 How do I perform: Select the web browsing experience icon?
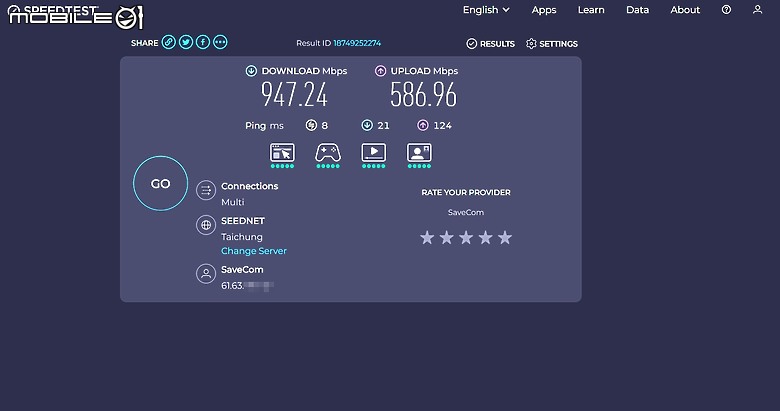tap(282, 155)
